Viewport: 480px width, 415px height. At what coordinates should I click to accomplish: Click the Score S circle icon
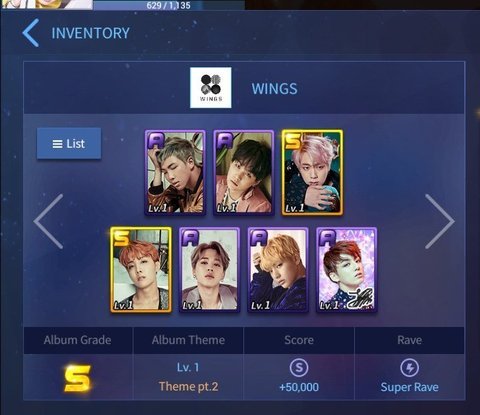click(x=299, y=368)
